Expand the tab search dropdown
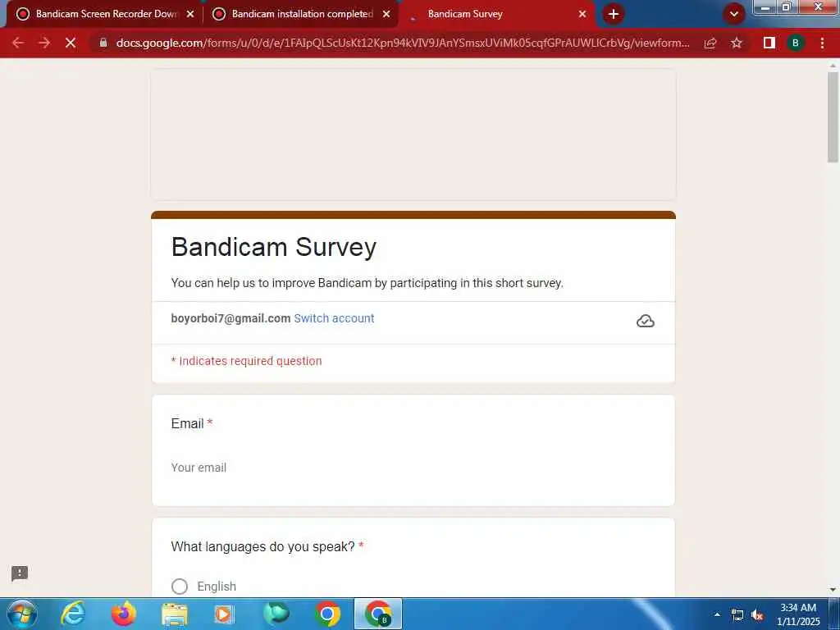The height and width of the screenshot is (630, 840). click(734, 14)
